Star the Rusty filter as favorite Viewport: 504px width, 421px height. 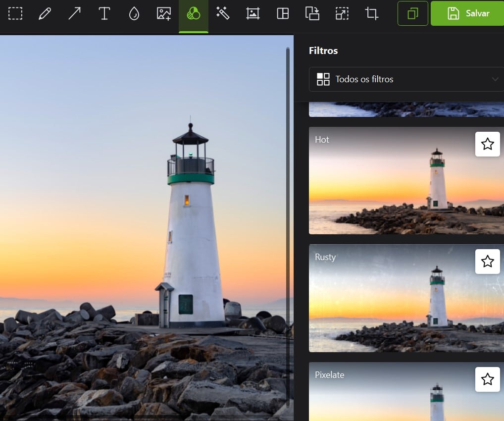[488, 262]
